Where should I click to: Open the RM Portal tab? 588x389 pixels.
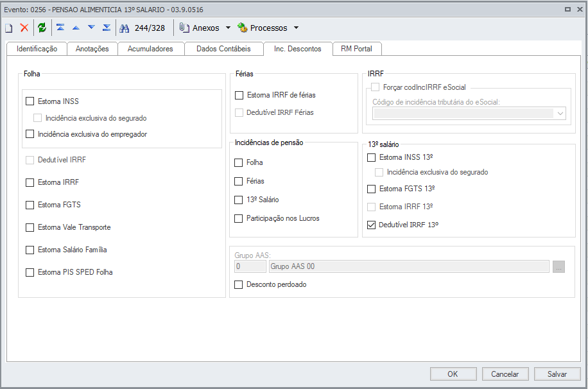click(x=357, y=49)
